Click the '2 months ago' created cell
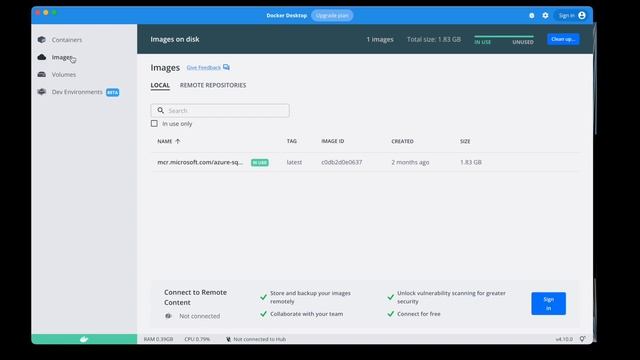This screenshot has height=360, width=640. coord(410,162)
